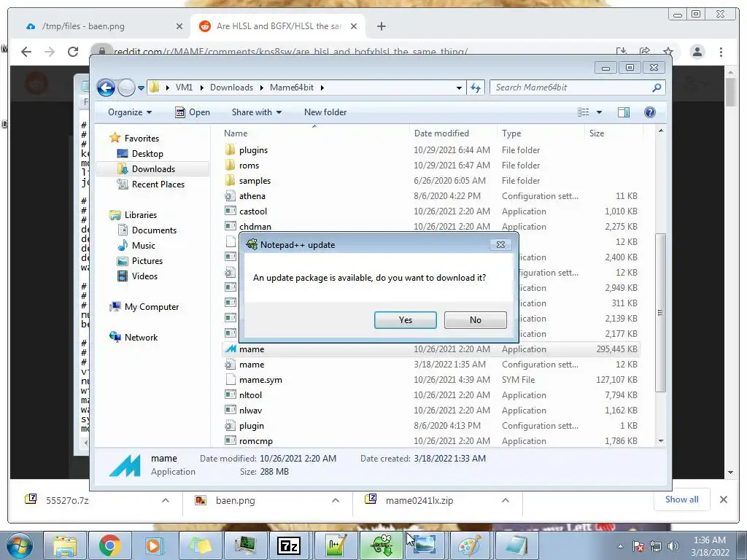This screenshot has height=560, width=747.
Task: Sort by the Type column header
Action: (541, 133)
